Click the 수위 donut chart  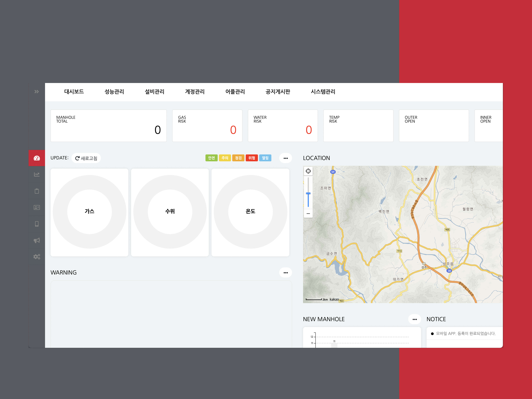point(170,212)
